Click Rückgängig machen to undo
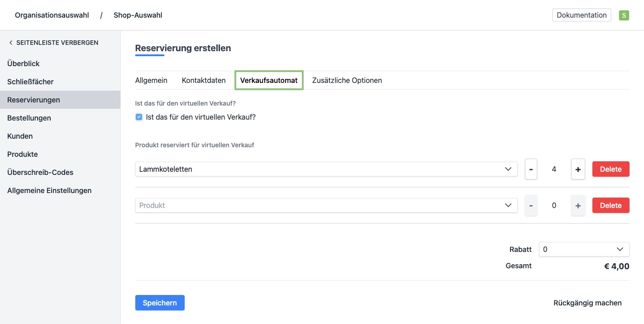The height and width of the screenshot is (324, 644). [587, 303]
